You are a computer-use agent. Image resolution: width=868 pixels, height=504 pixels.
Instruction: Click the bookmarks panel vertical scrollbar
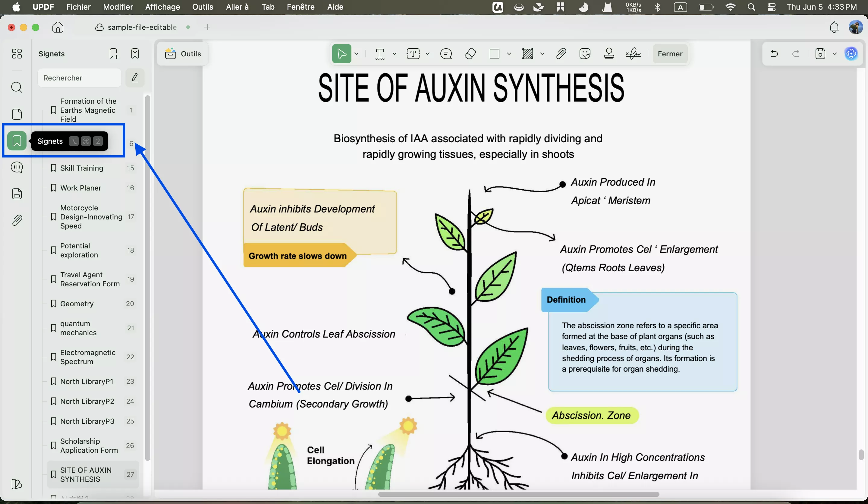(147, 278)
